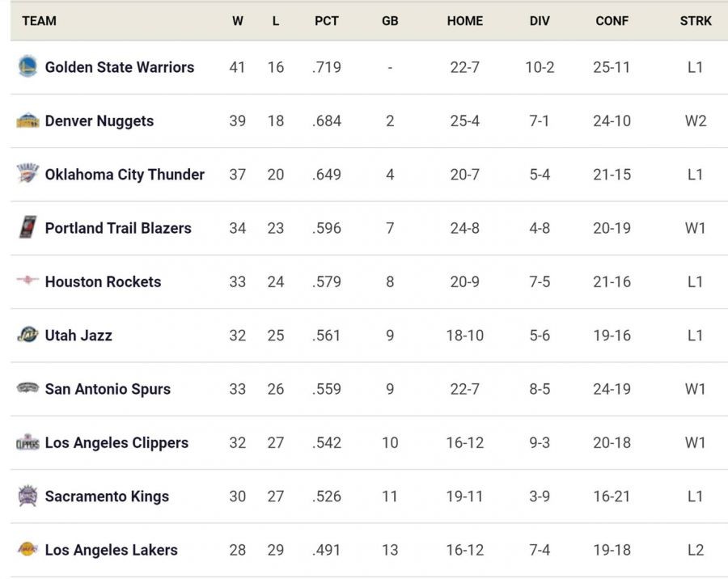The width and height of the screenshot is (728, 579).
Task: Open the Denver Nuggets team link
Action: (99, 120)
